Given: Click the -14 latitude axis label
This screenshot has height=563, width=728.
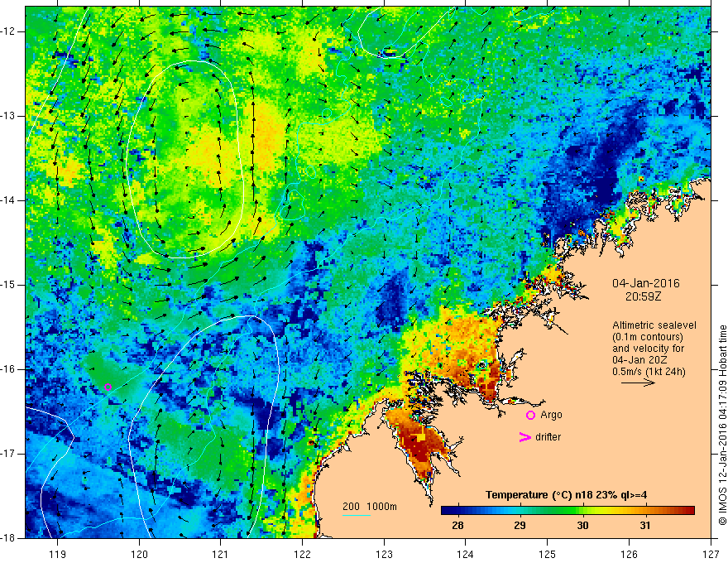Looking at the screenshot, I should (8, 200).
